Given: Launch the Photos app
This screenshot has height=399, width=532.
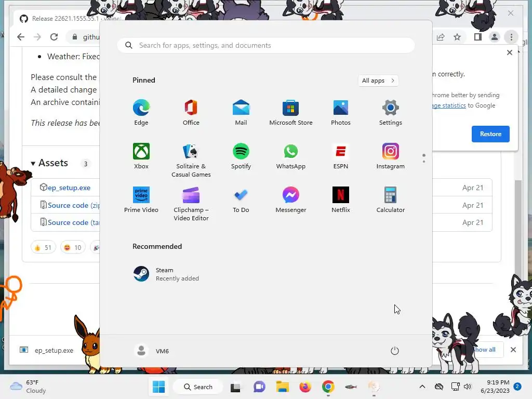Looking at the screenshot, I should (341, 113).
